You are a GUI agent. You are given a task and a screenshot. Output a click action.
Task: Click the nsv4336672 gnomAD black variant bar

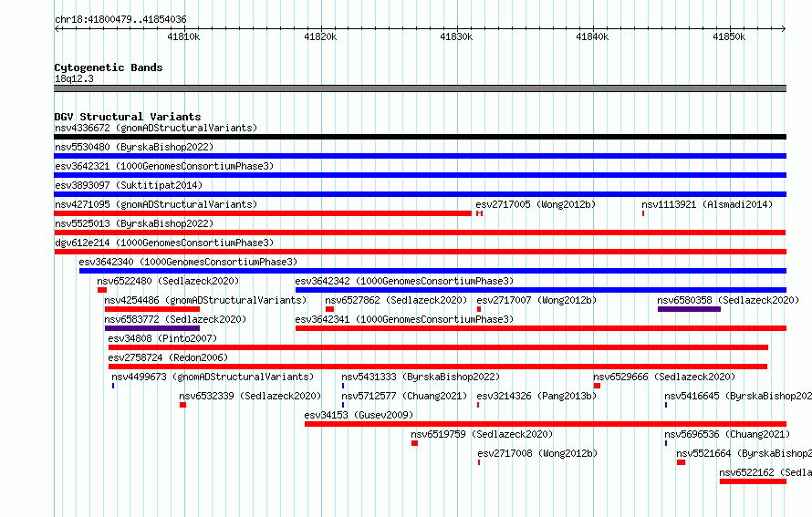coord(420,137)
